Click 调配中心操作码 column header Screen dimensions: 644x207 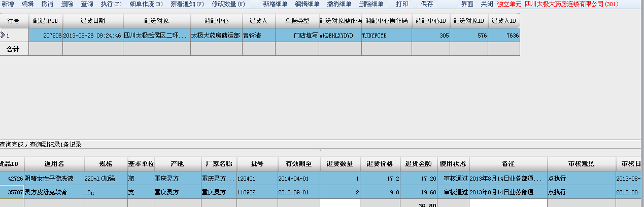(386, 21)
